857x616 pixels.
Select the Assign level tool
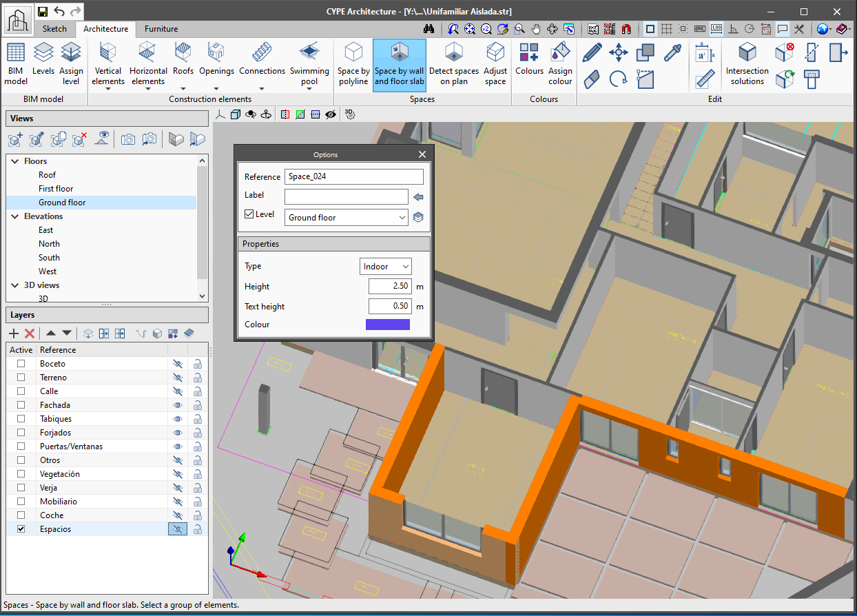coord(71,63)
